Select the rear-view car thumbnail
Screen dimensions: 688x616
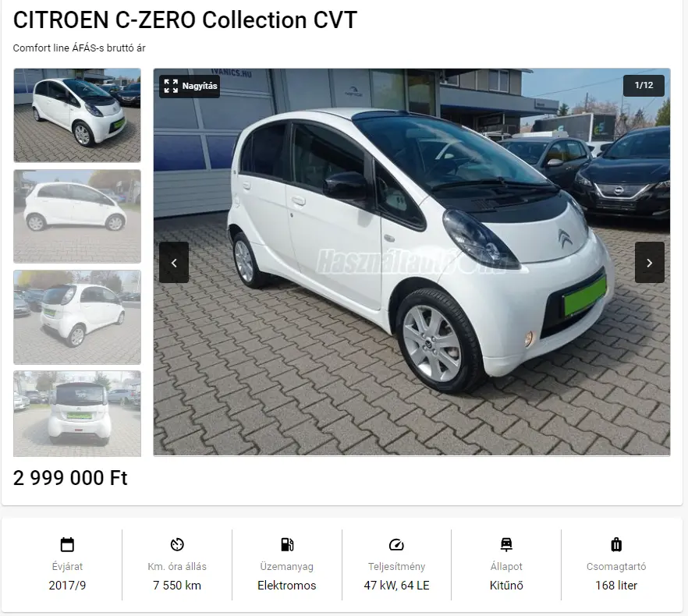77,414
